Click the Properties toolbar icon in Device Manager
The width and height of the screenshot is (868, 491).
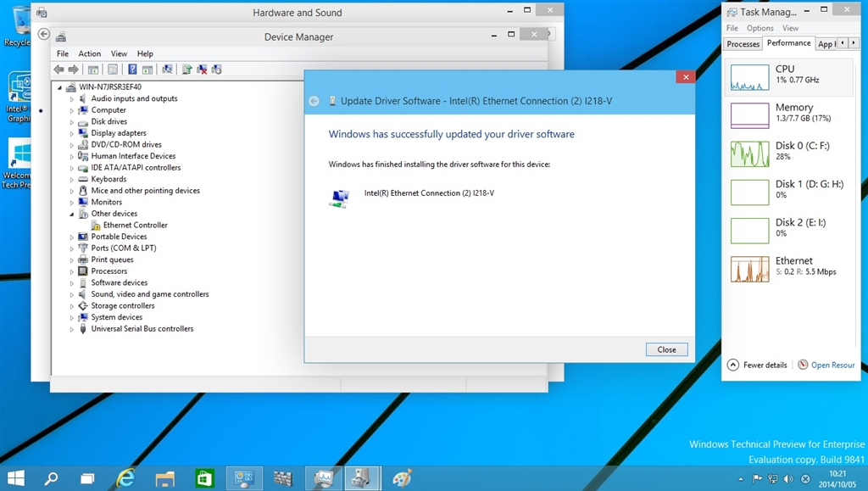point(113,70)
